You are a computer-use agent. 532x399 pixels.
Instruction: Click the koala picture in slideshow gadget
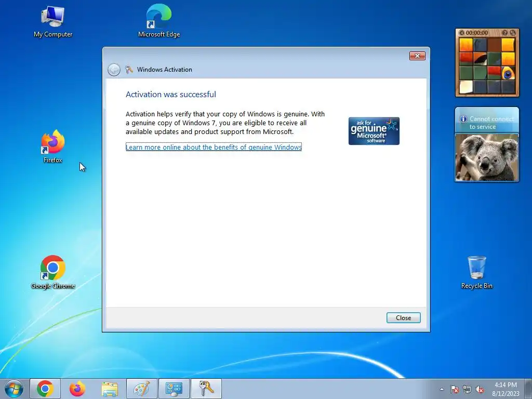point(487,157)
